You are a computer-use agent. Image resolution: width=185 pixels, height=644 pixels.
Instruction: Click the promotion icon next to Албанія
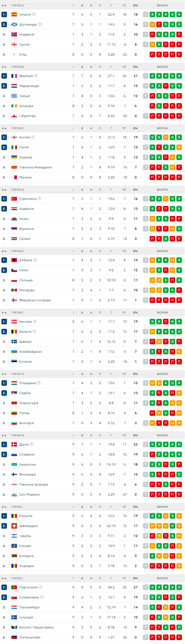35,260
